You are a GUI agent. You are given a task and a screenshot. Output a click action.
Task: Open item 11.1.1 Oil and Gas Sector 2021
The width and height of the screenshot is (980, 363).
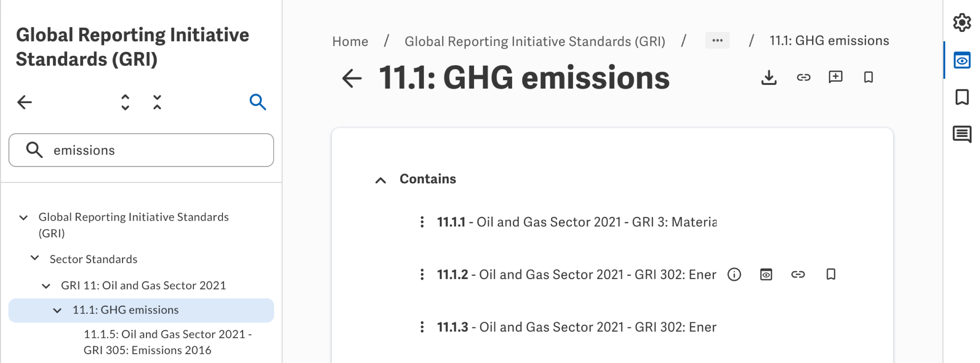click(577, 222)
